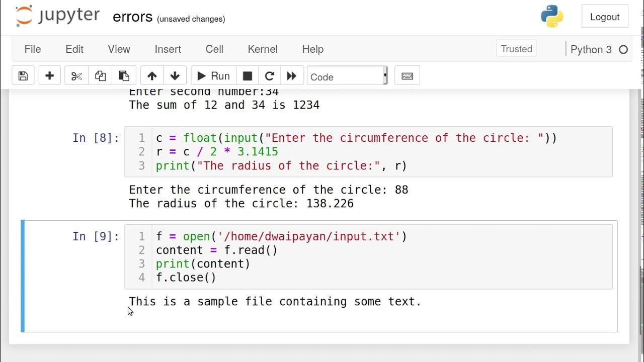Cut the selected cell with the scissors icon
The height and width of the screenshot is (362, 644).
point(76,76)
